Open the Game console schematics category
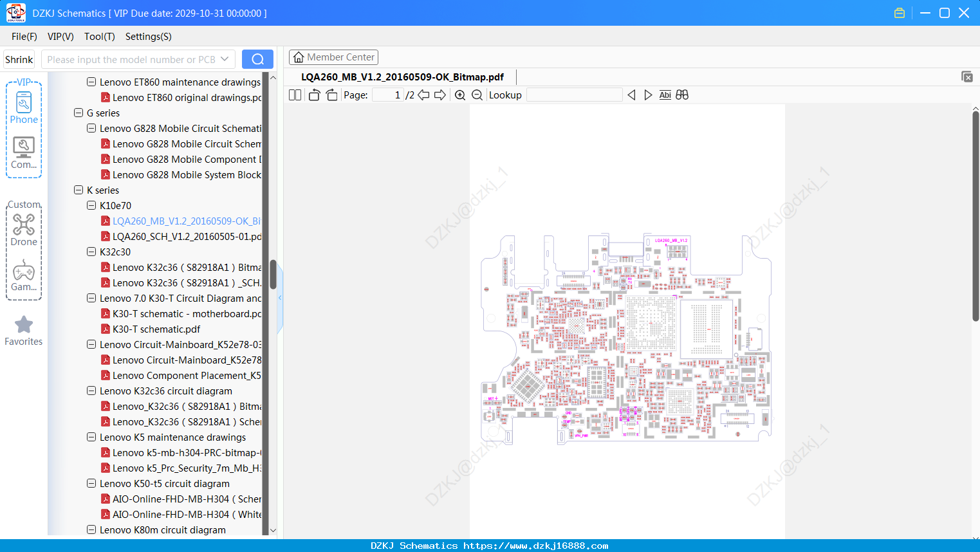Image resolution: width=980 pixels, height=552 pixels. point(24,275)
